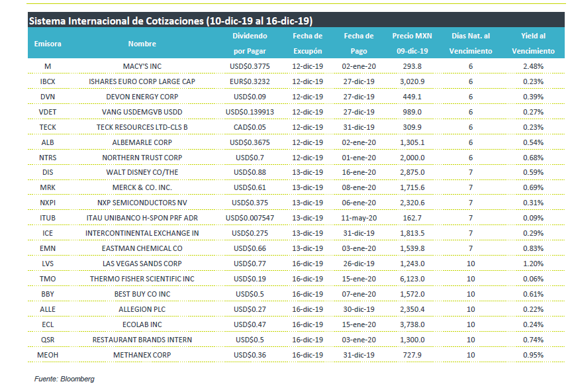Select the price value '6,123.0'
Viewport: 572px width, 392px height.
point(412,279)
